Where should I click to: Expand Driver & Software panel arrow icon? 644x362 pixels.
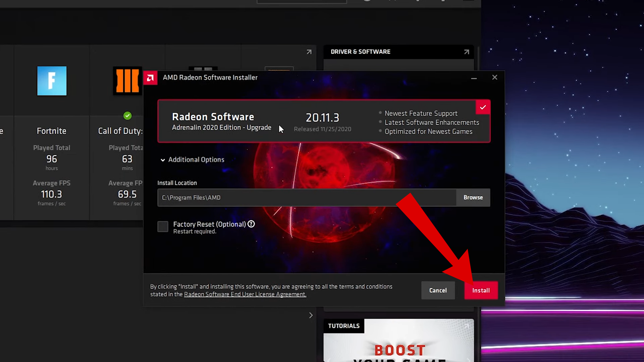click(466, 52)
